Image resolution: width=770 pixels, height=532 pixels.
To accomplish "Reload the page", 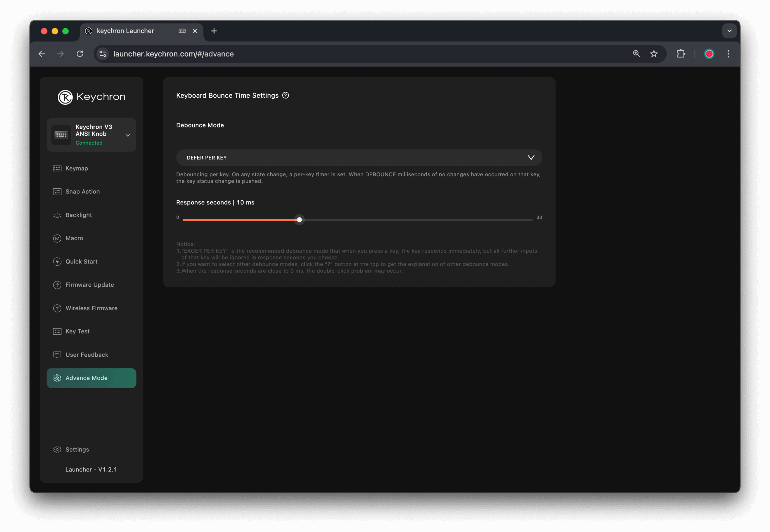I will click(x=80, y=54).
